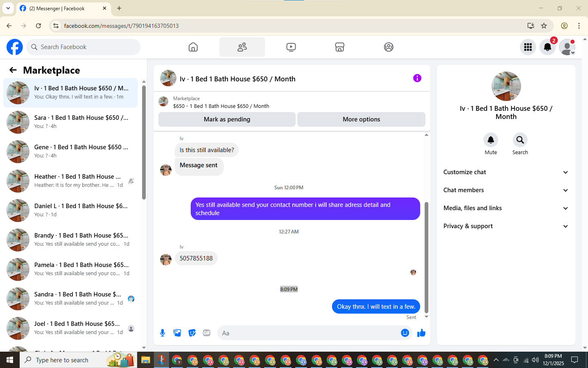Screen dimensions: 588x368
Task: Show hidden system tray icons
Action: [x=496, y=360]
